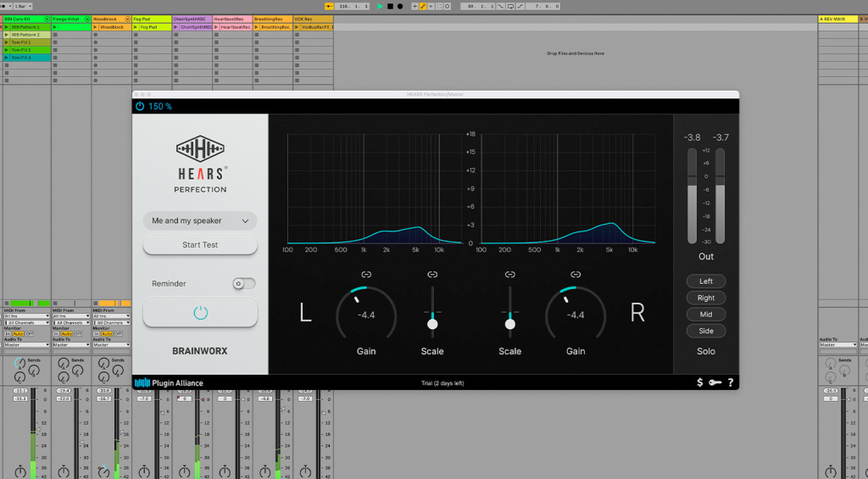Solo the Left channel in plugin

(x=706, y=281)
